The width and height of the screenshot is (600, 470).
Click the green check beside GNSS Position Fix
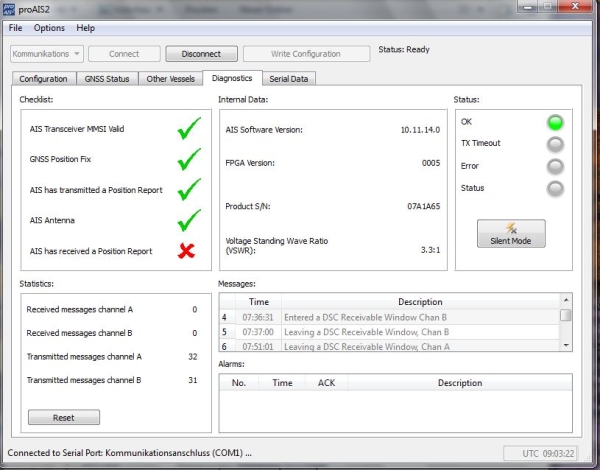[x=189, y=159]
